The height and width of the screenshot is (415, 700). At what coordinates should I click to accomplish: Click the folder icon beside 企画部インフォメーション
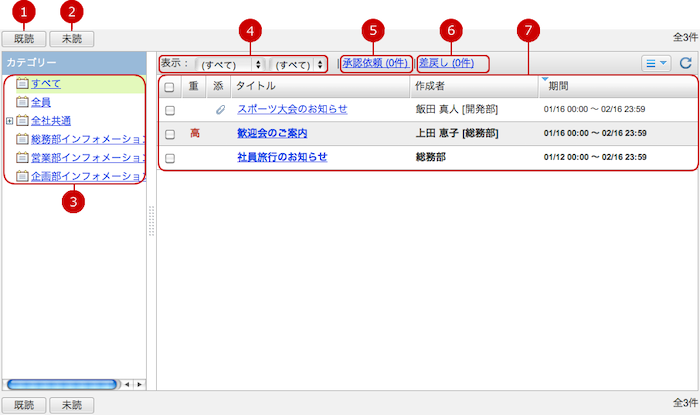pyautogui.click(x=22, y=176)
